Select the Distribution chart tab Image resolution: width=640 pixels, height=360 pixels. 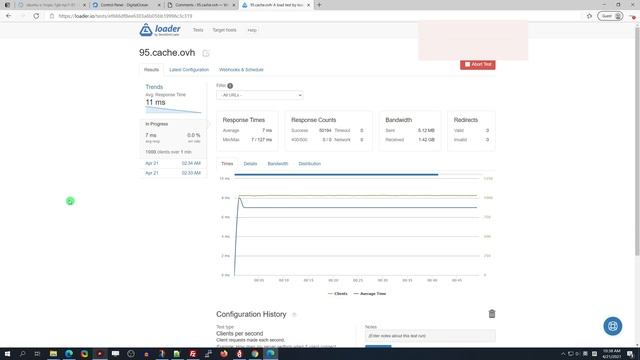click(309, 164)
